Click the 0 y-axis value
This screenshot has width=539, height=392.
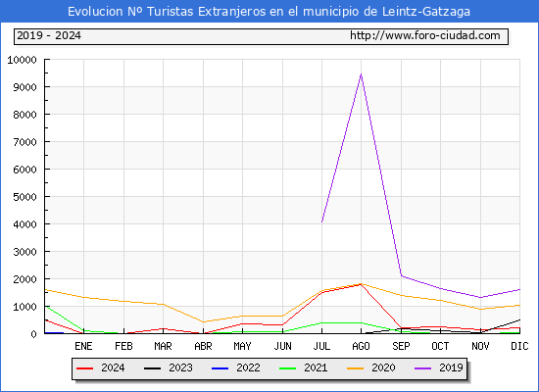tap(33, 334)
